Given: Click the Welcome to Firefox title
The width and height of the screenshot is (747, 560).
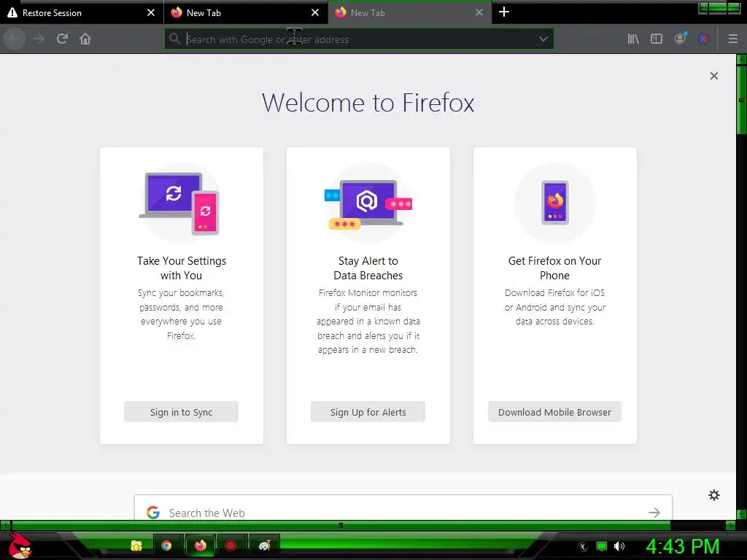Looking at the screenshot, I should 368,102.
